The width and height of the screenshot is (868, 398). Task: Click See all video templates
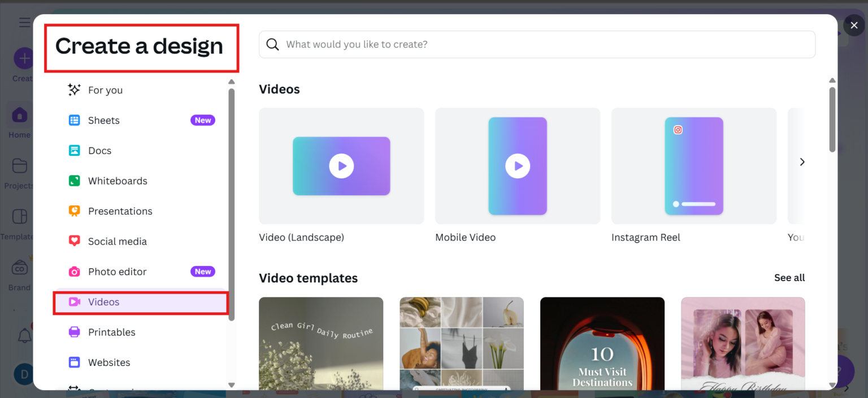(789, 277)
